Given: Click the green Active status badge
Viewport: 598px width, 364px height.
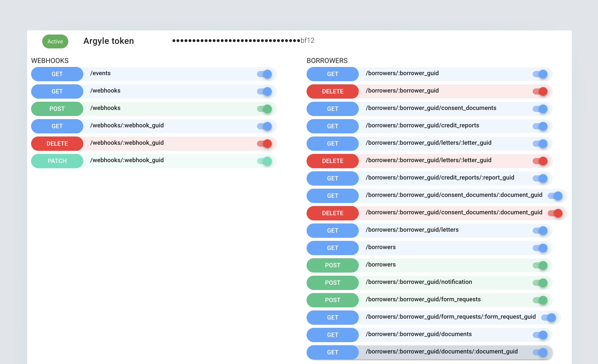Looking at the screenshot, I should point(55,42).
